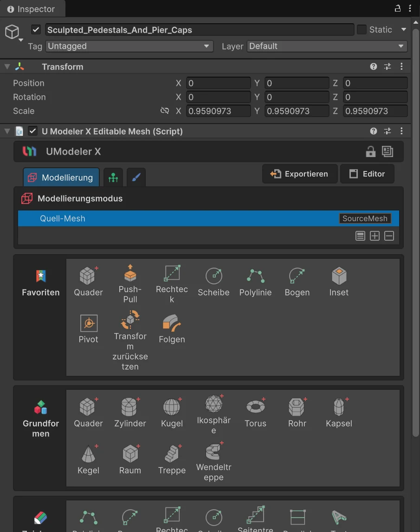
Task: Switch to the paint brush tab
Action: (136, 177)
